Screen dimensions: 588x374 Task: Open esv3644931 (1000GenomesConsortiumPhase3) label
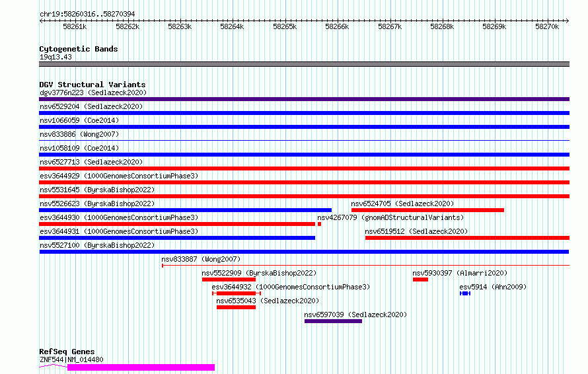[119, 231]
